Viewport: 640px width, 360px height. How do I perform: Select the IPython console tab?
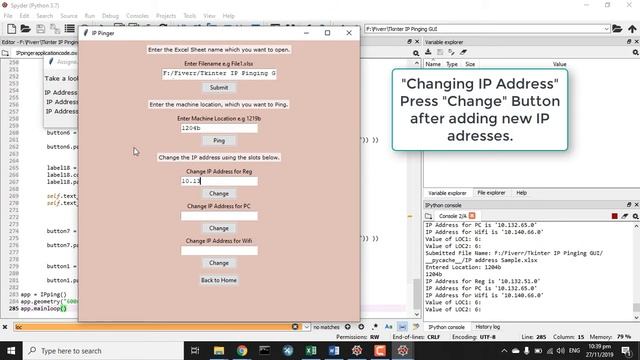[446, 327]
